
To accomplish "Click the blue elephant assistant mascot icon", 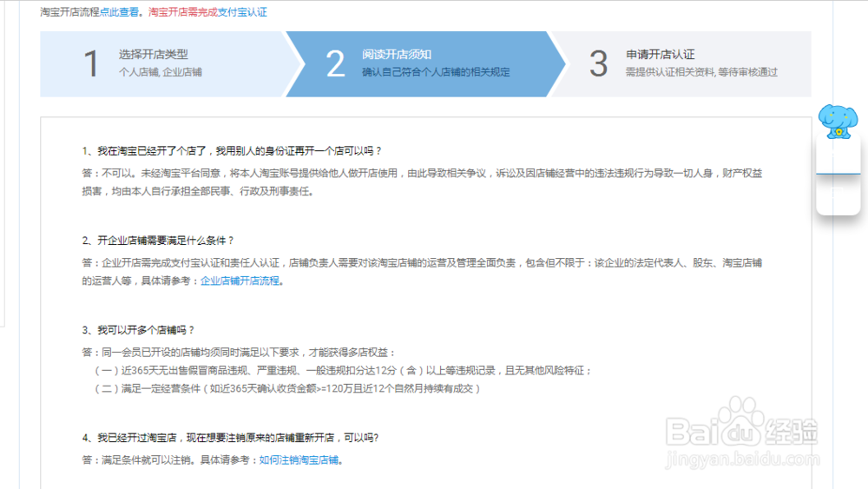I will pyautogui.click(x=838, y=122).
